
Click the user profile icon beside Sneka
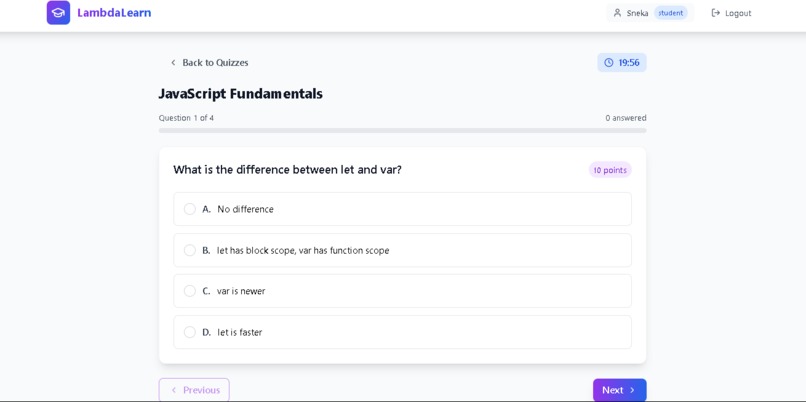(x=617, y=13)
